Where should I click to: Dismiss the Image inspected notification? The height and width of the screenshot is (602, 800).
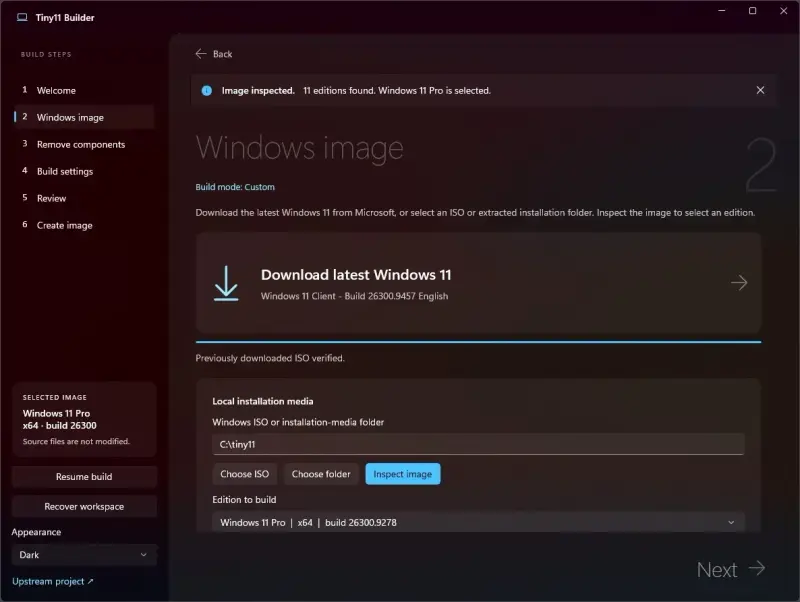(760, 90)
